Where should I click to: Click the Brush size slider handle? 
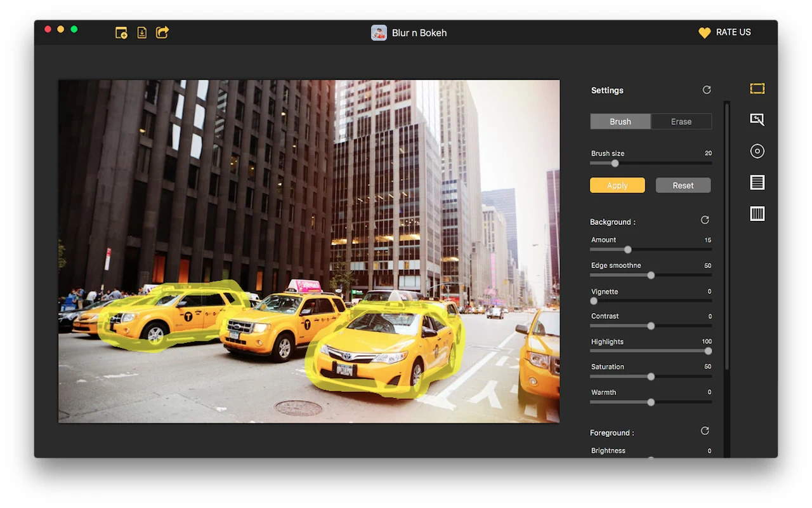tap(615, 163)
